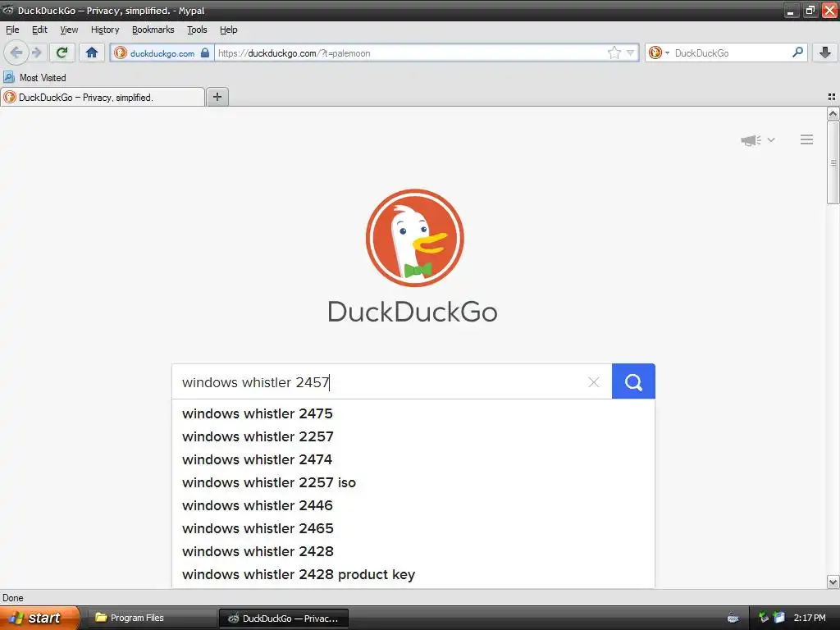Go forward with the forward arrow
This screenshot has height=630, width=840.
coord(36,52)
